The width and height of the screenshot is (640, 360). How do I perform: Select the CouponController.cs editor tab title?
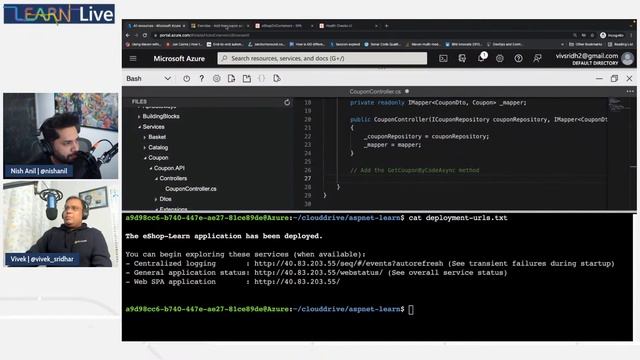pyautogui.click(x=375, y=91)
